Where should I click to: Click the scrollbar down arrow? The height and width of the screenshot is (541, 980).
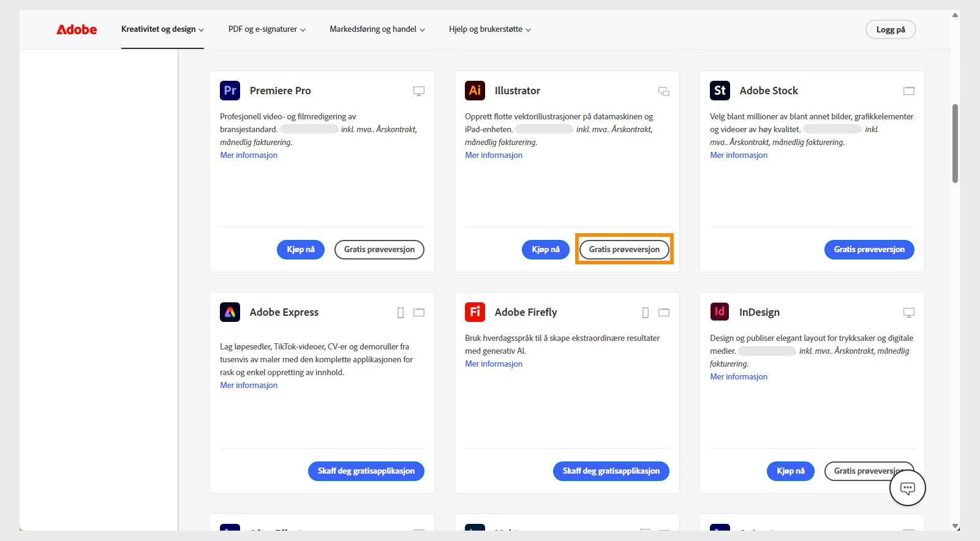click(955, 526)
